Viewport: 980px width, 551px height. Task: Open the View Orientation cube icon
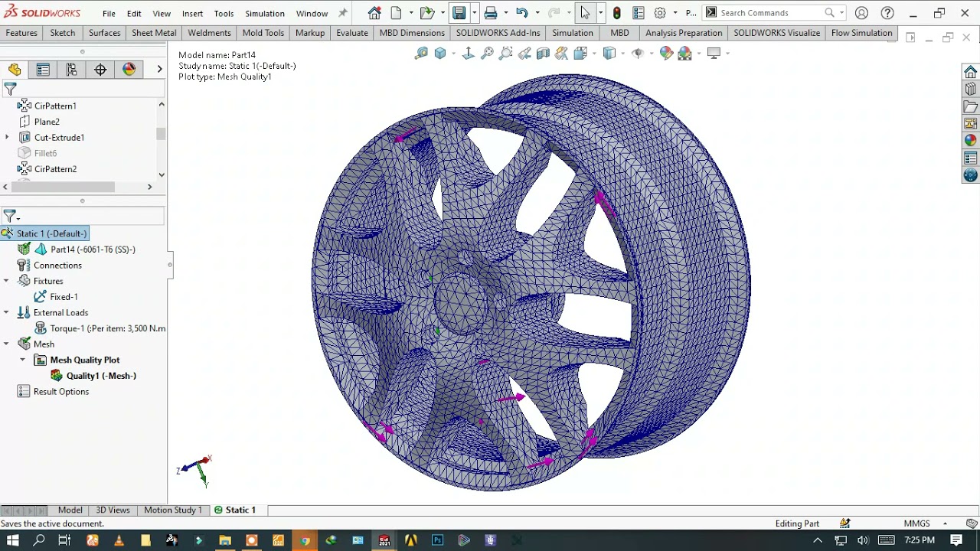580,53
